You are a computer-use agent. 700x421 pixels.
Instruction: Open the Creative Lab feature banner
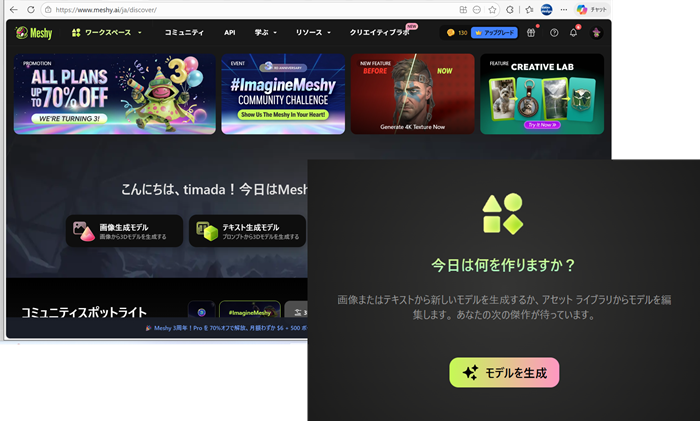click(542, 94)
